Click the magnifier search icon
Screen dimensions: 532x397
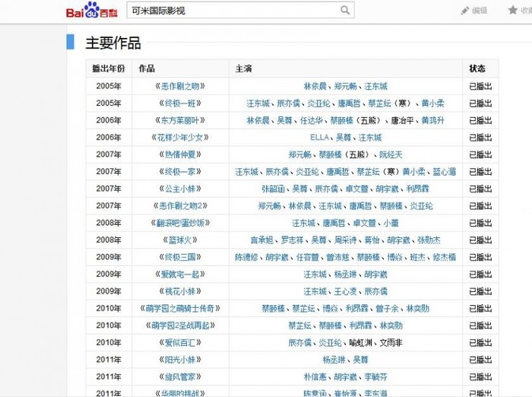tap(345, 10)
